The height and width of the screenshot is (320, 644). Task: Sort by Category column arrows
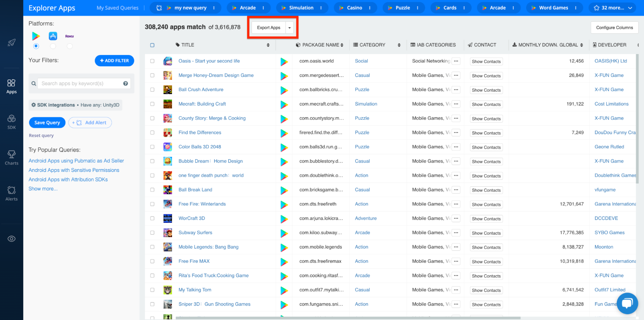(x=399, y=45)
